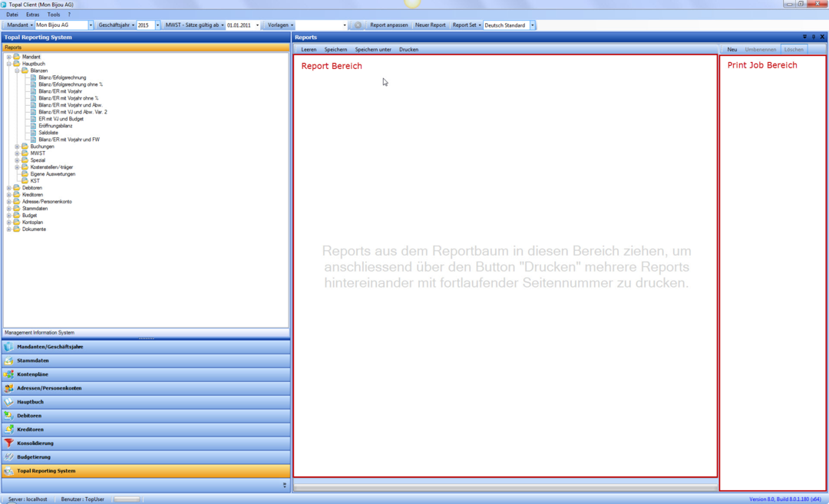Click the Hauptbuch book icon
Image resolution: width=829 pixels, height=504 pixels.
click(8, 402)
